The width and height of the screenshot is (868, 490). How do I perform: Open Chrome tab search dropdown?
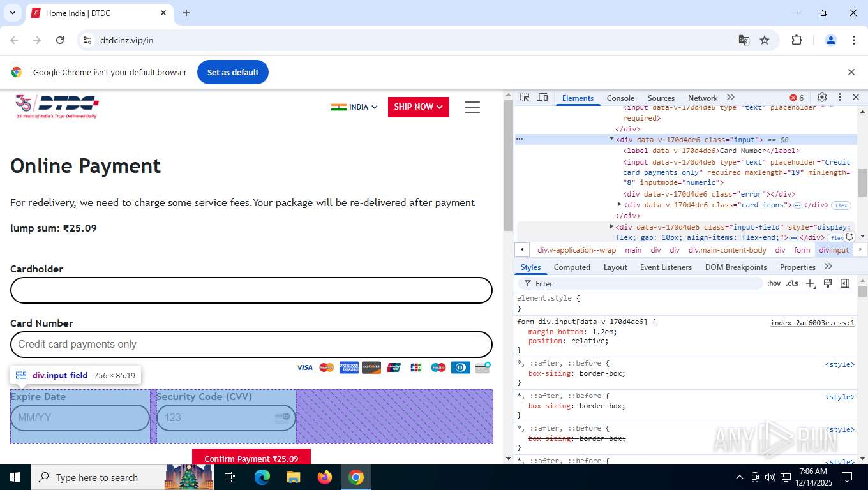pos(12,13)
